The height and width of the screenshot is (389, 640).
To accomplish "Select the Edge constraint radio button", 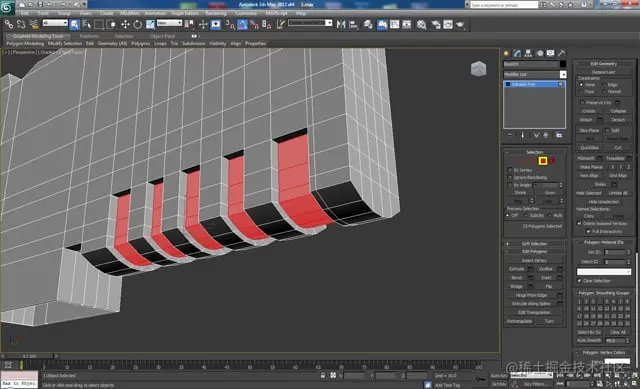I will (x=604, y=84).
